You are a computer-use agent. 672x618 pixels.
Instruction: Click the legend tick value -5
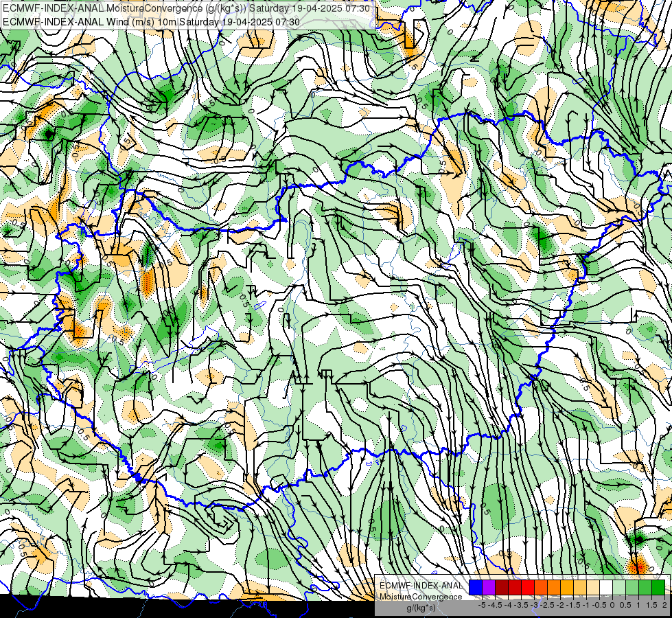pyautogui.click(x=482, y=606)
